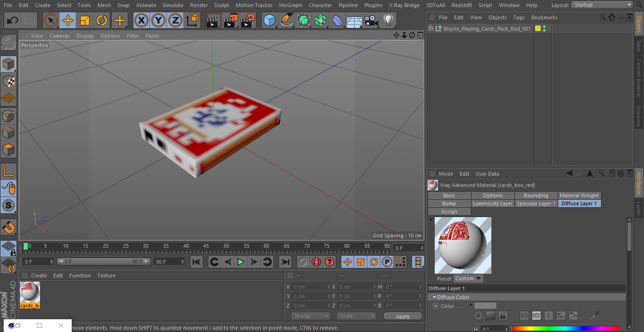The width and height of the screenshot is (644, 332).
Task: Open Texture menu in Material manager
Action: click(106, 275)
